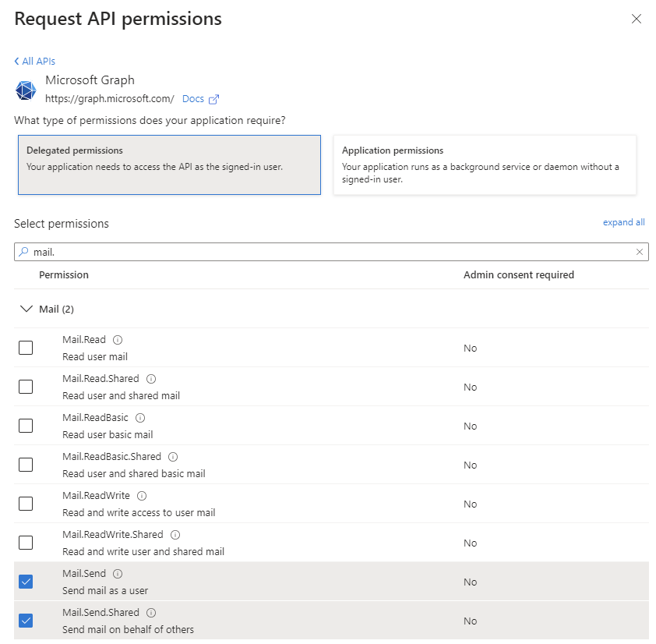Open the Docs link for Microsoft Graph

(x=192, y=99)
